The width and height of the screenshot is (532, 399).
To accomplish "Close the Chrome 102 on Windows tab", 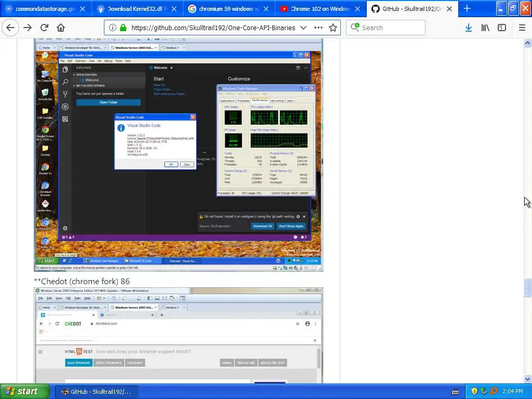I will (357, 9).
